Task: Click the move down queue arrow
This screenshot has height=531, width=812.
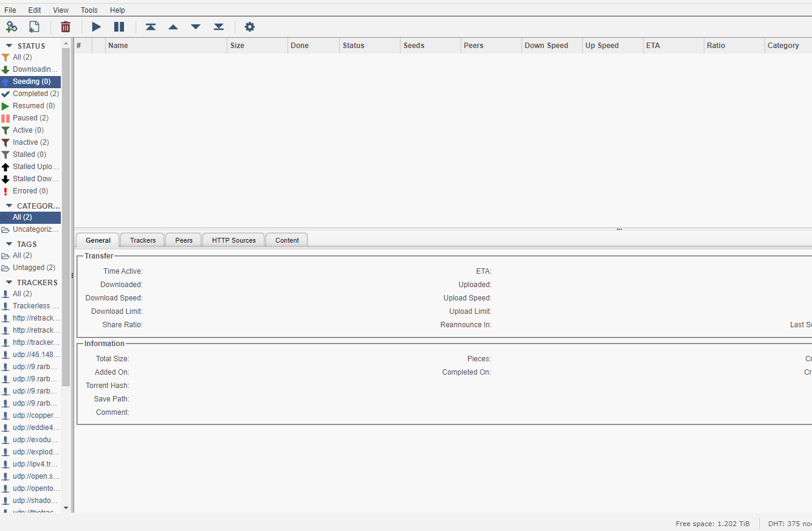Action: point(196,27)
